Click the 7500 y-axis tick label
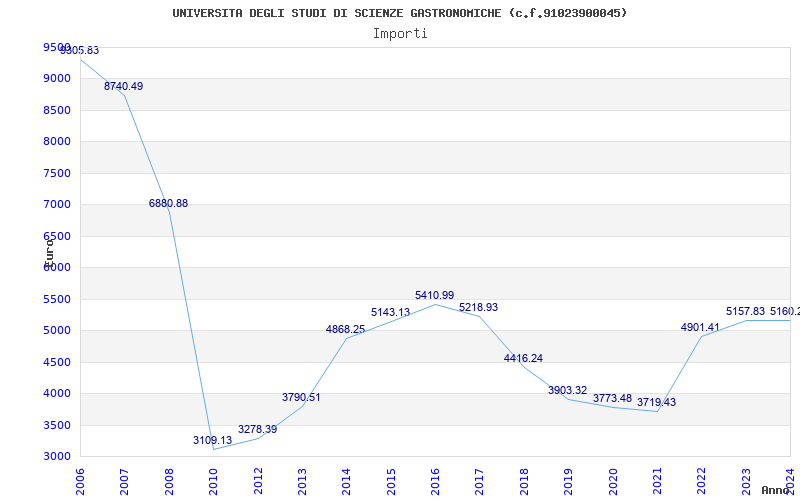This screenshot has width=800, height=500. (57, 173)
